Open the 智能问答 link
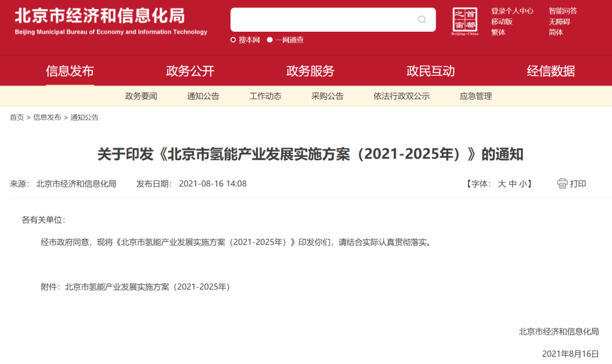This screenshot has width=612, height=364. click(563, 11)
